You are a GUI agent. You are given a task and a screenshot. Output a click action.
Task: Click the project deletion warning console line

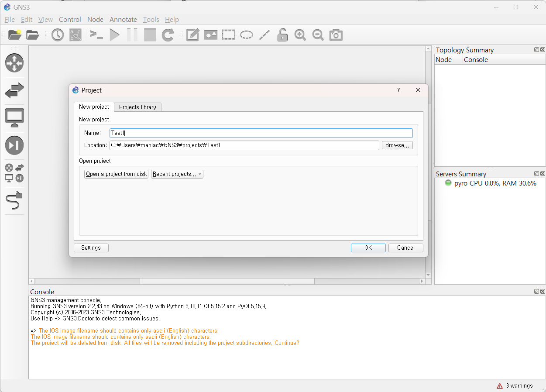coord(165,343)
